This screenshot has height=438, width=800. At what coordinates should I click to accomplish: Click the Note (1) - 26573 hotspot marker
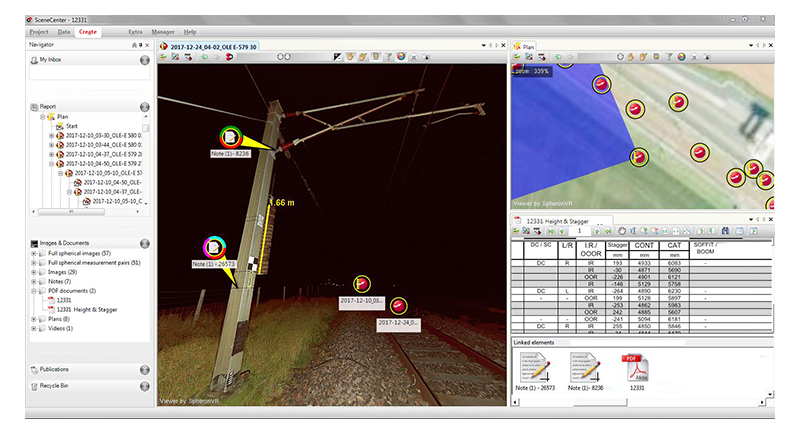(x=212, y=247)
